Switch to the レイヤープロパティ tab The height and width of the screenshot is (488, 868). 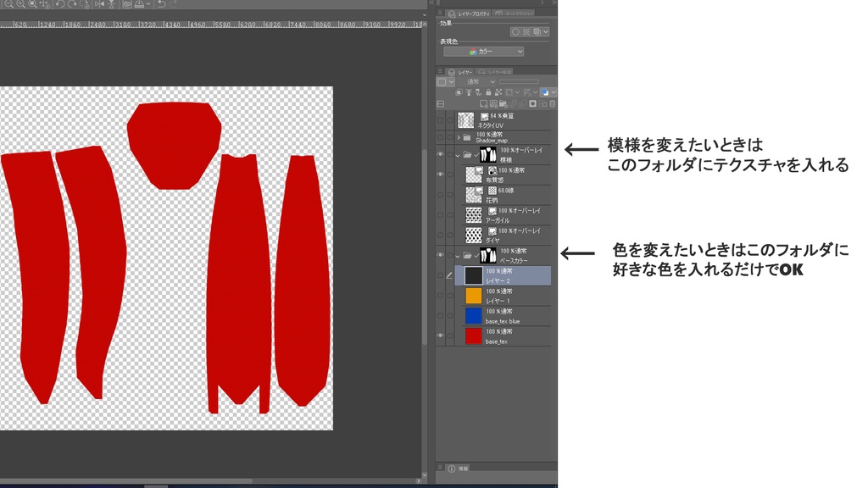tap(468, 14)
